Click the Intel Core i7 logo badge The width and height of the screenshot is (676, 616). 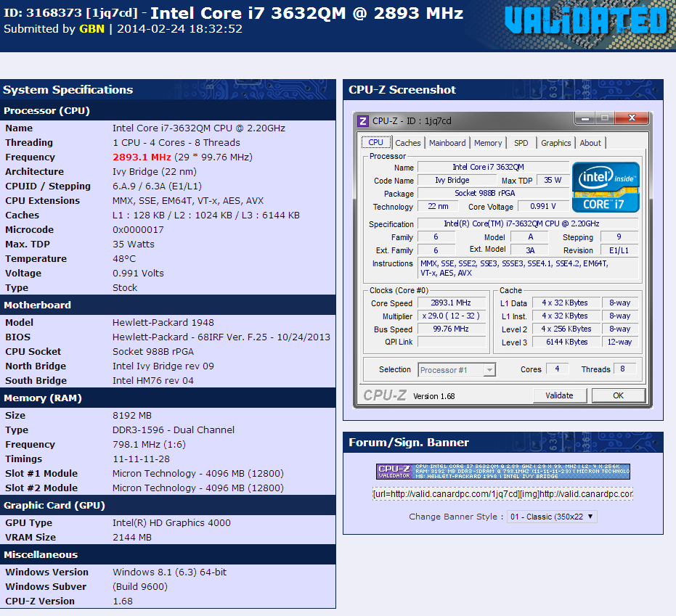coord(606,187)
